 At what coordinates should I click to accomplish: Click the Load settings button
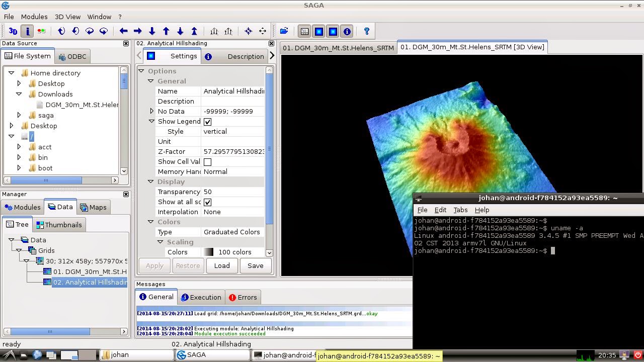coord(222,265)
